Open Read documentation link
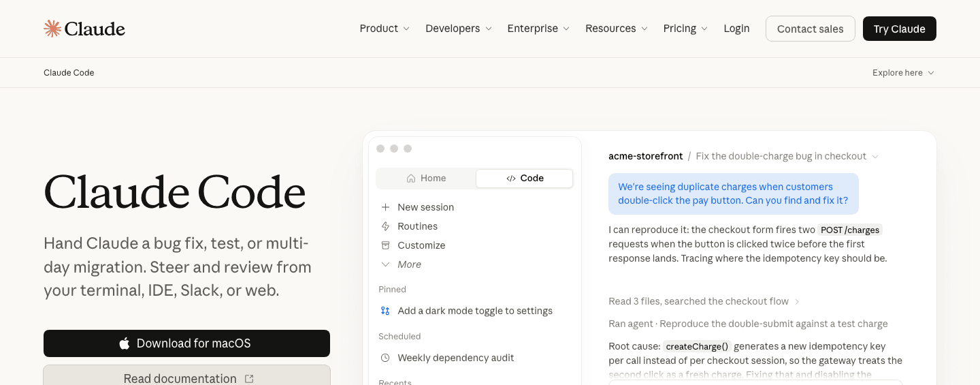This screenshot has height=385, width=980. [186, 375]
